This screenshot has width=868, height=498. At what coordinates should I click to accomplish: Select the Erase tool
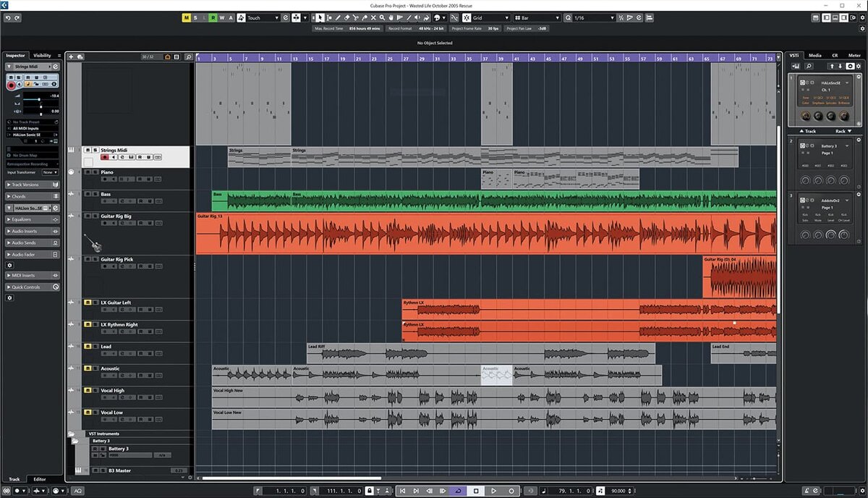(x=346, y=17)
